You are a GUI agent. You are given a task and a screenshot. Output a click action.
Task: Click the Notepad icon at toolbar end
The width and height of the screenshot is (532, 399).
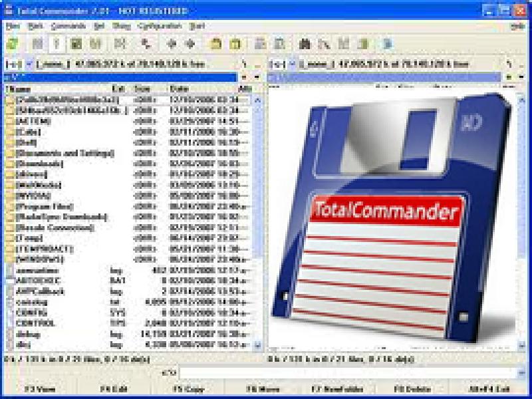tap(388, 44)
